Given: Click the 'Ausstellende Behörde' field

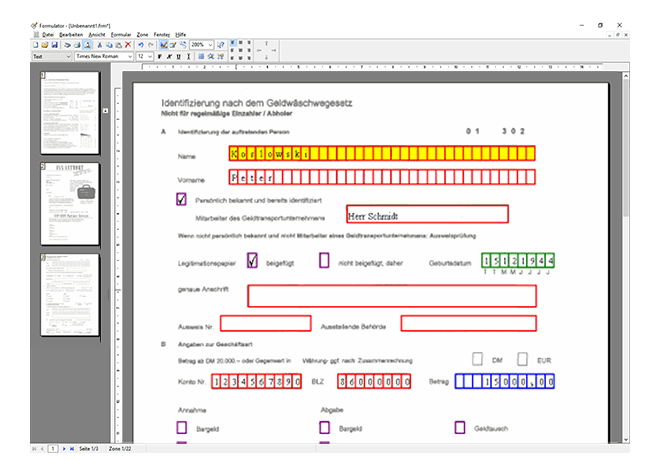Looking at the screenshot, I should click(468, 323).
